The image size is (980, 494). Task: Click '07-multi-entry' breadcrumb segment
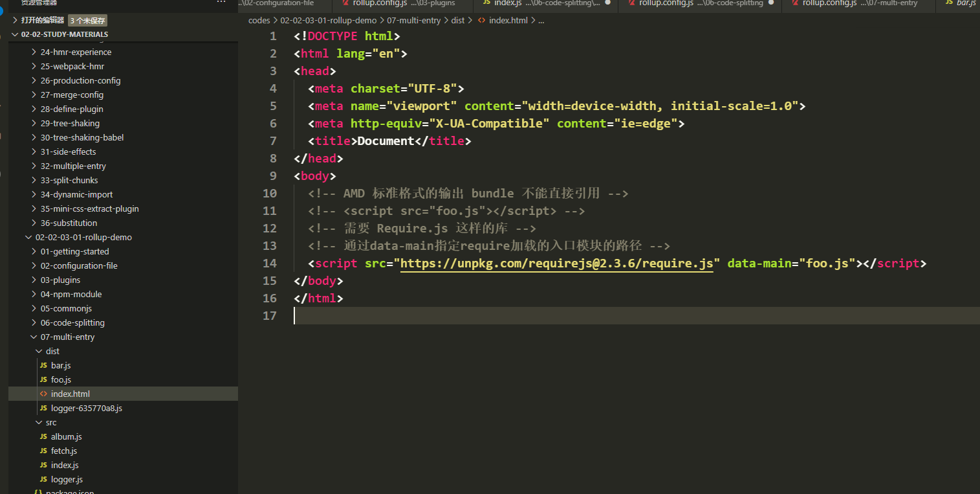[414, 20]
